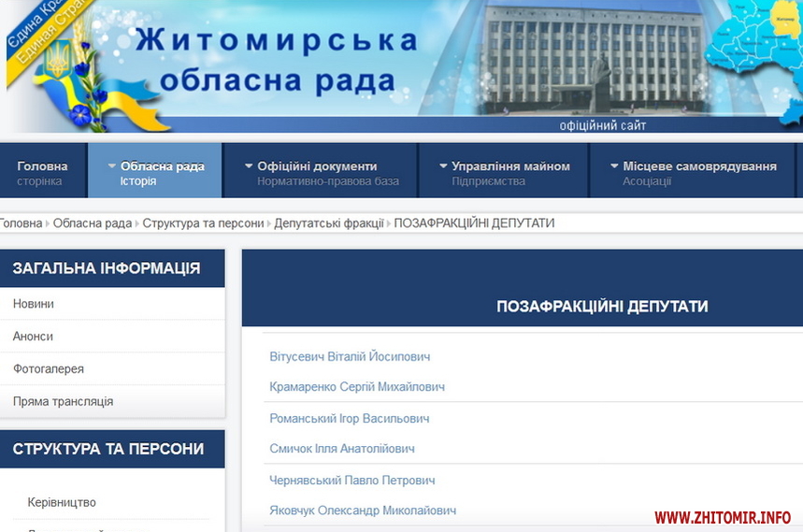Open the Місцеве самоврядування menu

[694, 172]
